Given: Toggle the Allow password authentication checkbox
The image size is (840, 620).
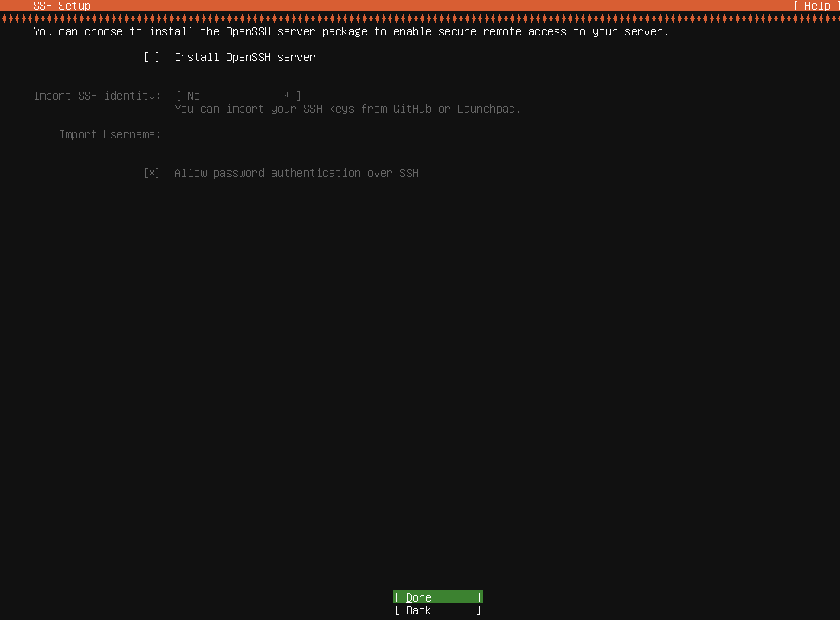Looking at the screenshot, I should (152, 173).
